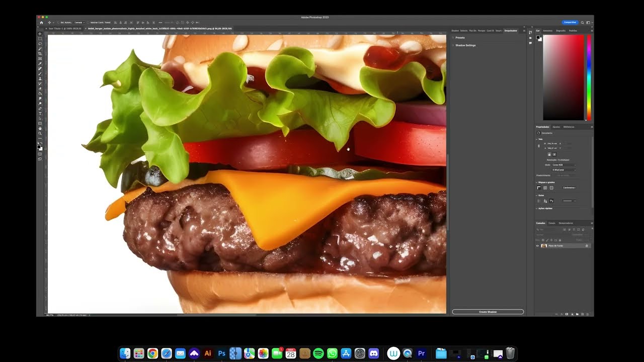Viewport: 644px width, 362px height.
Task: Click inside the color picker gradient field
Action: 563,77
